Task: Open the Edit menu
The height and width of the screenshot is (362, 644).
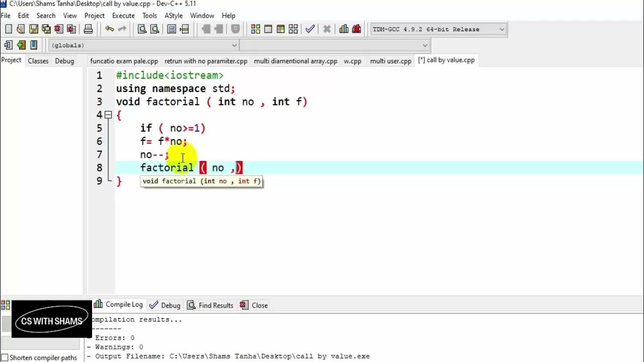Action: click(24, 16)
